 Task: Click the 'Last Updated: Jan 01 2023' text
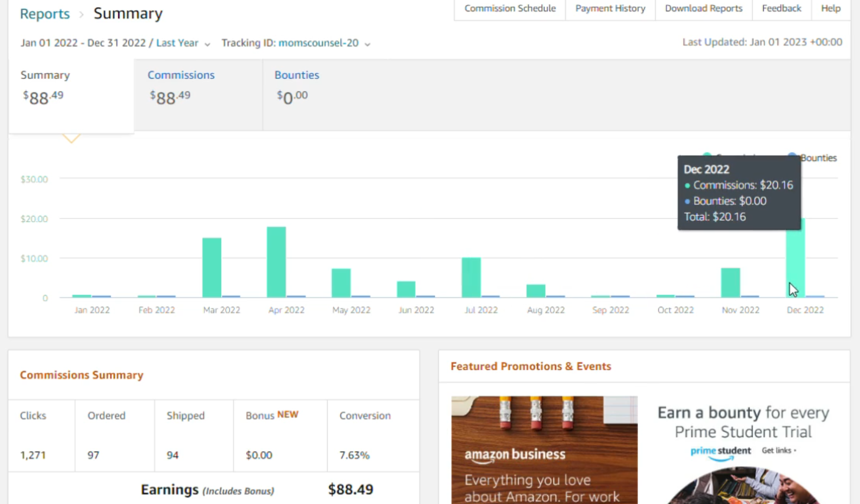(762, 42)
